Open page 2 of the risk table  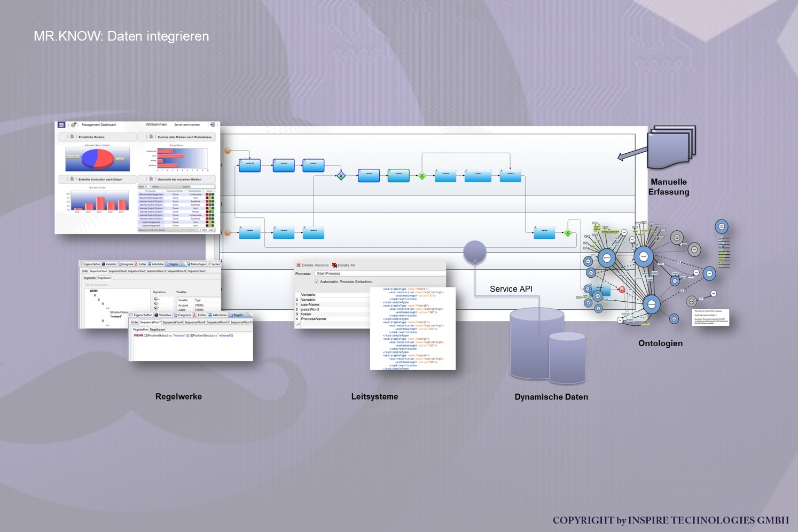coord(200,230)
